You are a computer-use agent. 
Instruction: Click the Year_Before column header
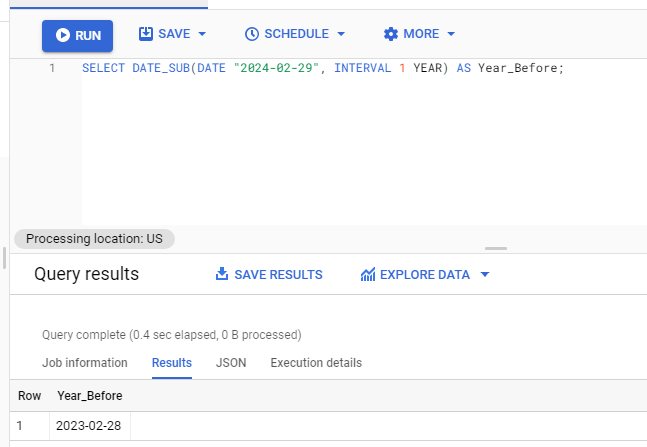[x=90, y=396]
